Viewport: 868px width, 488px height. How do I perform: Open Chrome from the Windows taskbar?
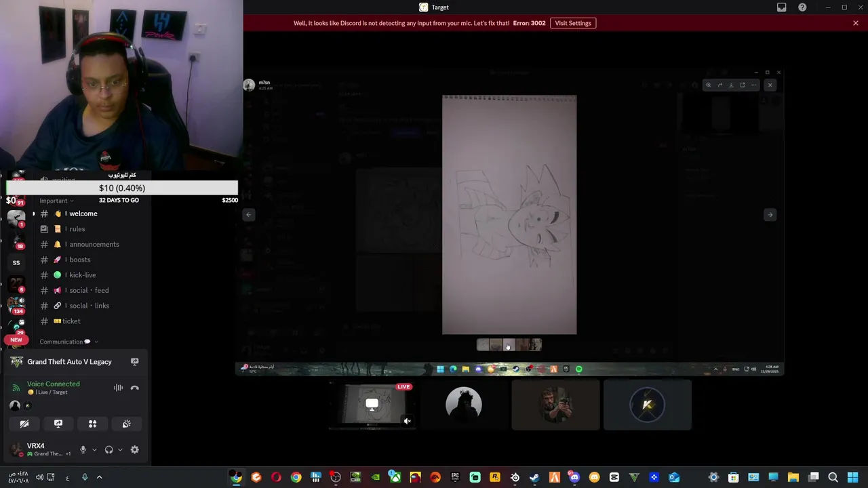coord(296,477)
